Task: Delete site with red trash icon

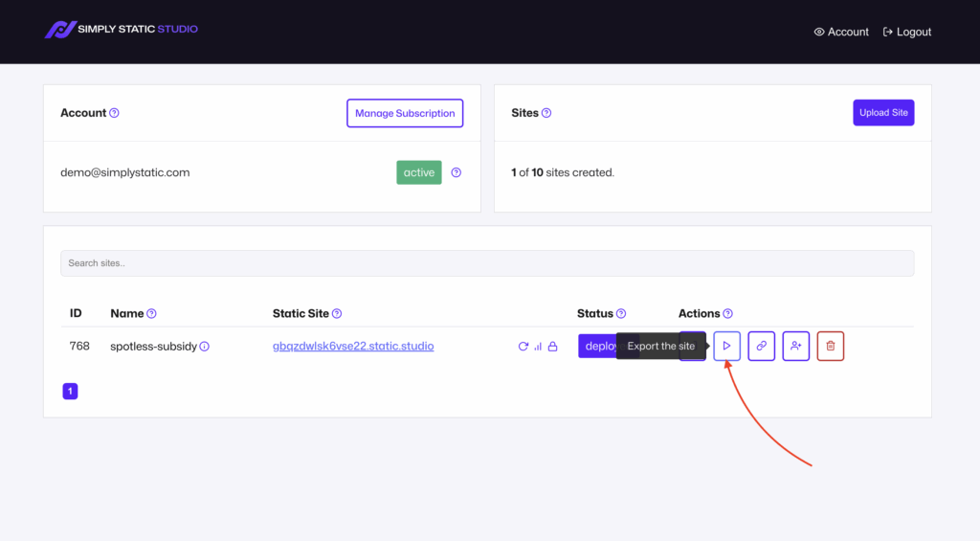Action: 830,346
